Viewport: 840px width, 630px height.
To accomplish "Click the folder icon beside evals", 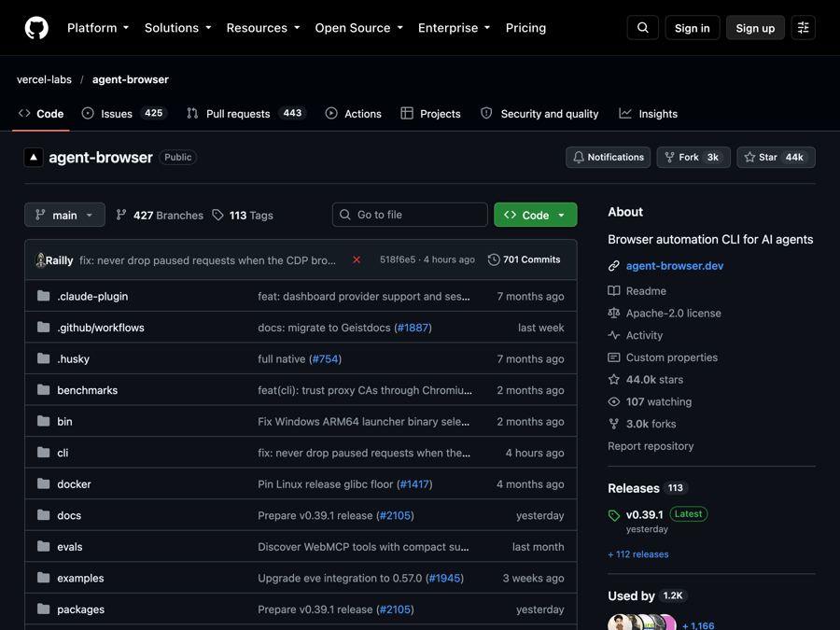I will (x=43, y=546).
